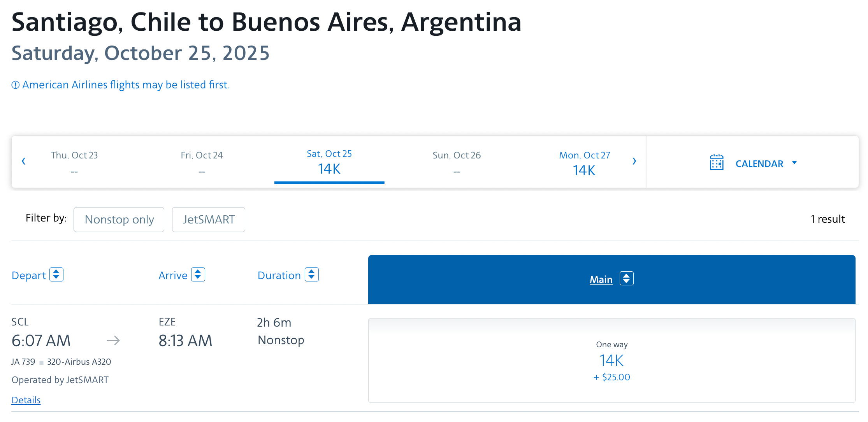The height and width of the screenshot is (422, 868).
Task: Click the blue underline under Sat, Oct 25
Action: point(329,181)
